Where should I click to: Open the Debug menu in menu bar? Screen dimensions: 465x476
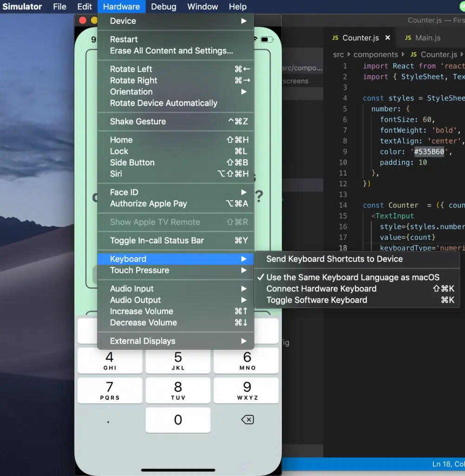pyautogui.click(x=164, y=7)
